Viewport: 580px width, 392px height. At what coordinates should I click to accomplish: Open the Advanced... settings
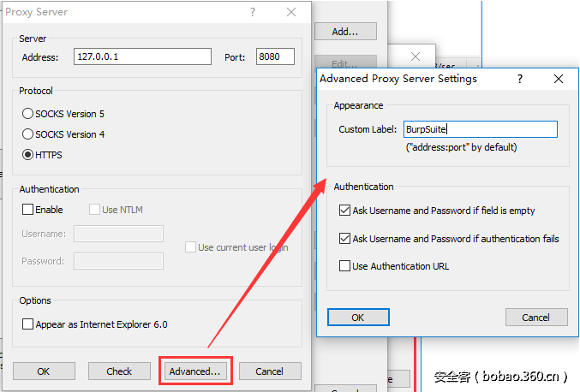(x=195, y=371)
